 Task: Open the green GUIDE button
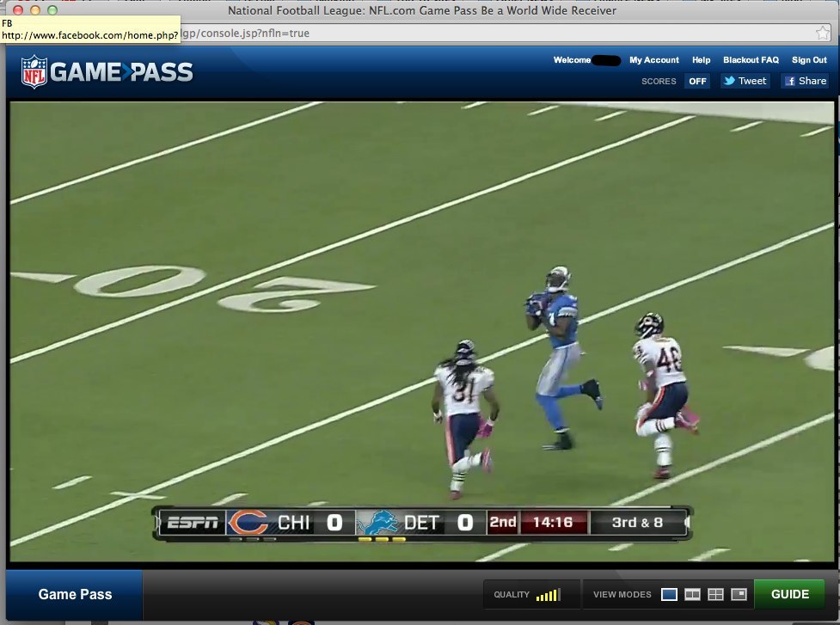click(x=788, y=594)
